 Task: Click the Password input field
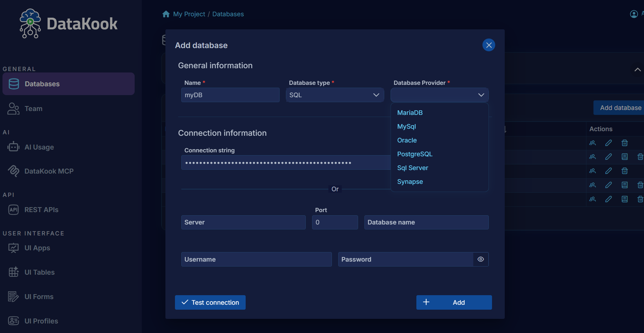tap(406, 259)
